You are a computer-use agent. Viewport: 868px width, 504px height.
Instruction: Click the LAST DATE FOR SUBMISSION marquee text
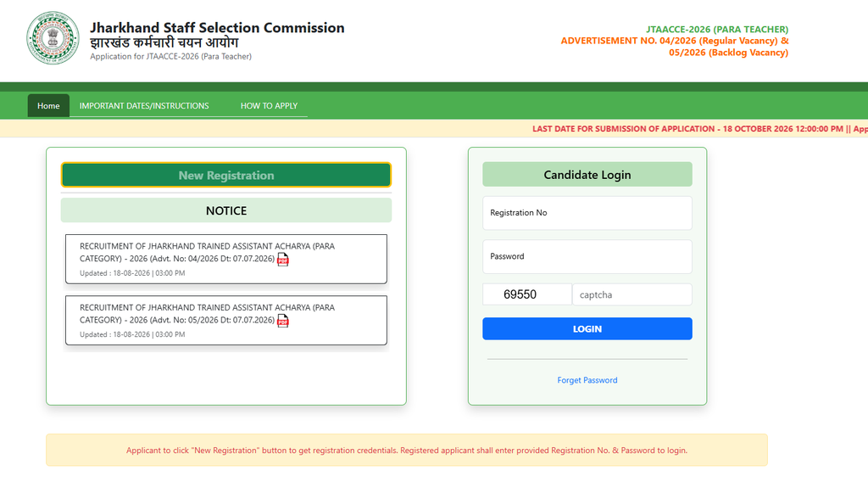click(699, 128)
